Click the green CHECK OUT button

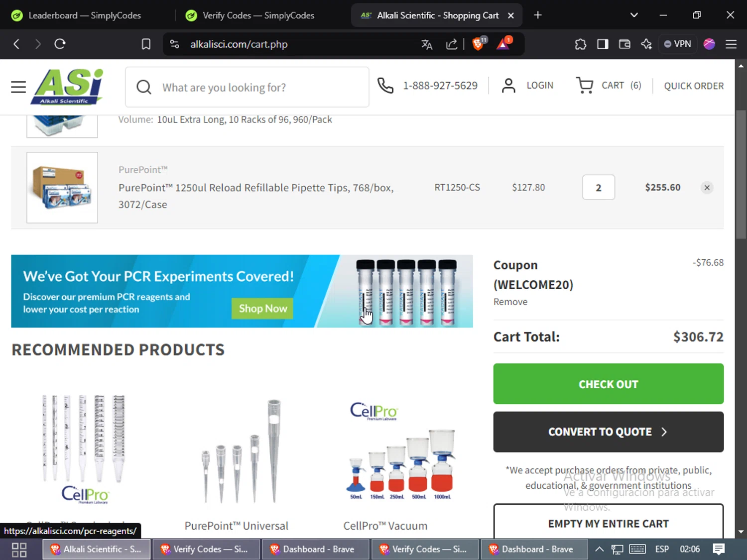608,384
